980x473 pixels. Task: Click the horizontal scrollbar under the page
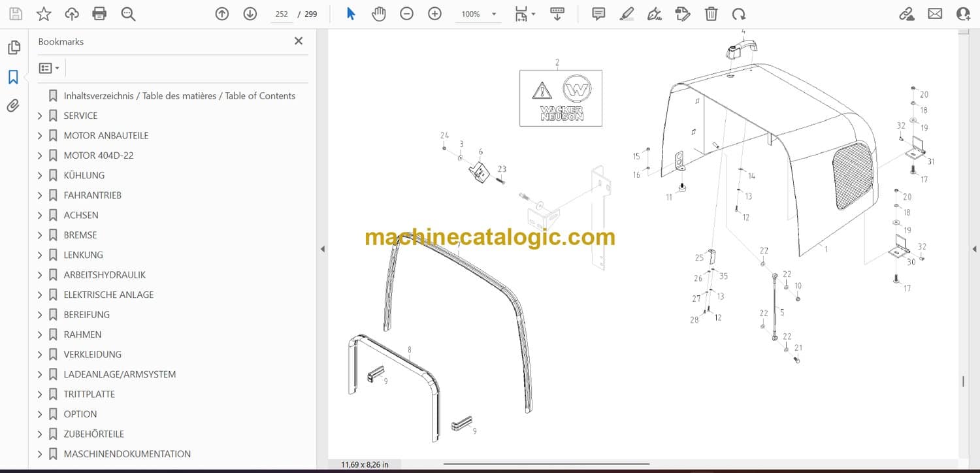pyautogui.click(x=546, y=465)
